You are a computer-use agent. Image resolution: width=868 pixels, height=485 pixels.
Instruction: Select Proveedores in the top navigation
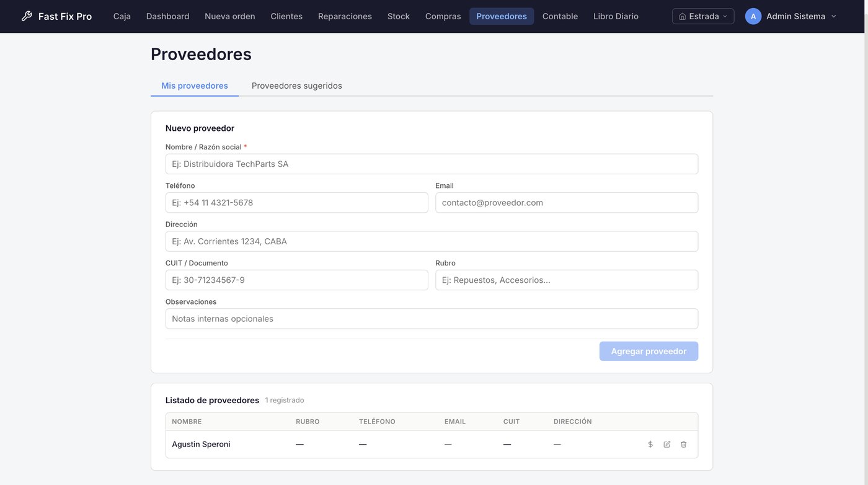[502, 16]
